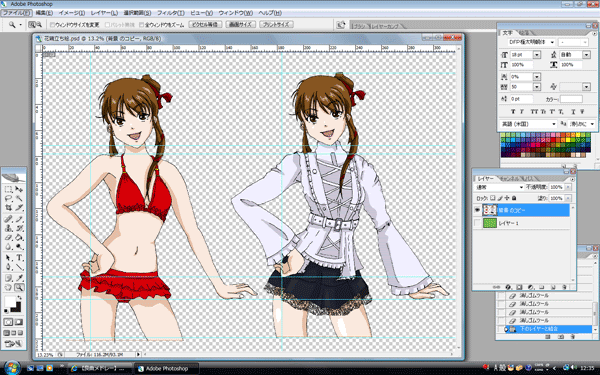Click faux bold button in Character panel

tap(513, 112)
